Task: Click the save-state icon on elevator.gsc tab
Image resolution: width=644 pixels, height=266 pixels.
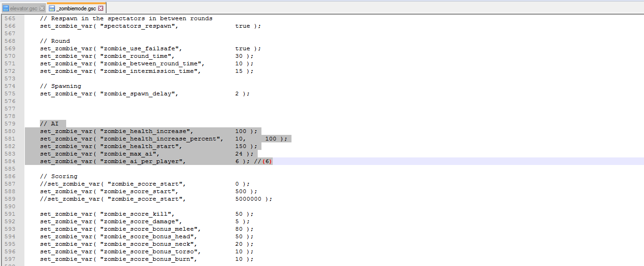Action: click(6, 8)
